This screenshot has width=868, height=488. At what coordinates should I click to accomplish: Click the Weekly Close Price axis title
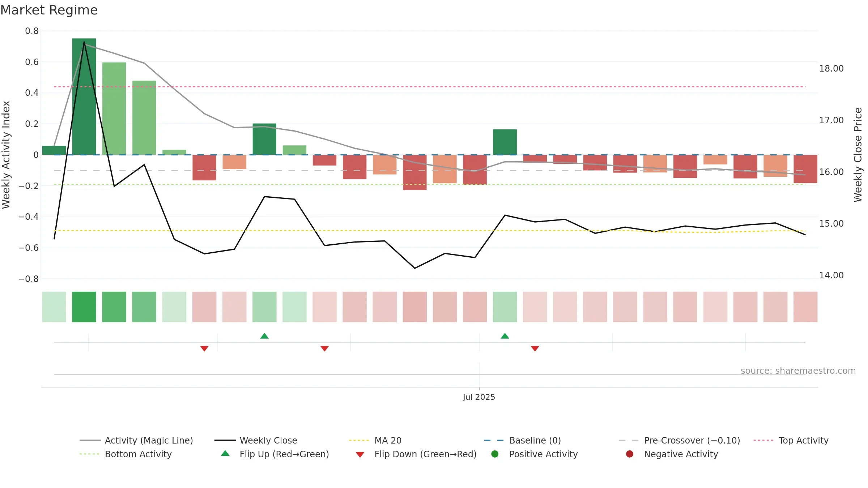(858, 155)
